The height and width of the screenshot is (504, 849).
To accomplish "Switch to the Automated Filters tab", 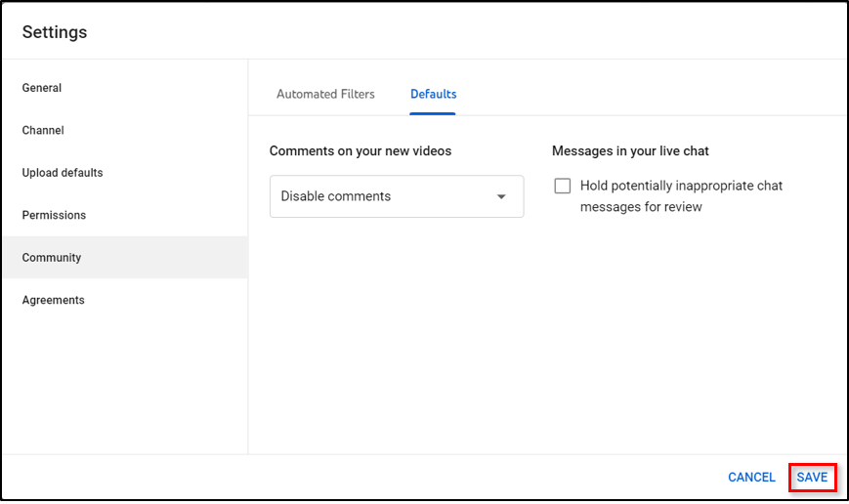I will (325, 95).
